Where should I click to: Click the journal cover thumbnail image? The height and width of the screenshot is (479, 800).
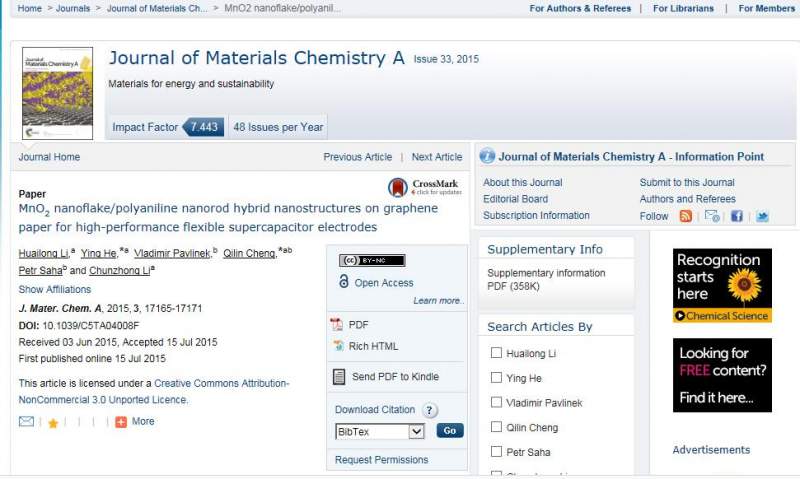point(57,93)
